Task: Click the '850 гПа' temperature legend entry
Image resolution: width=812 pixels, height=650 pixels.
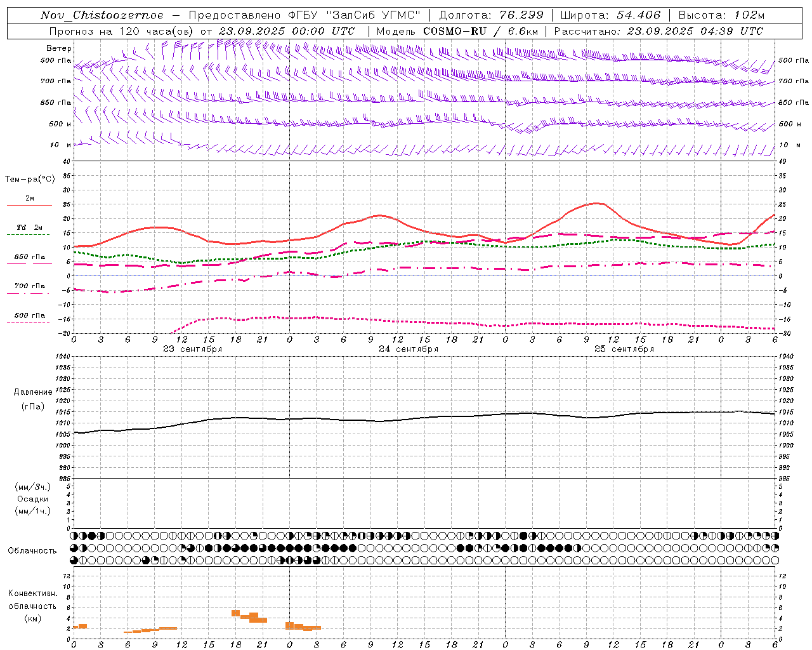Action: [x=30, y=257]
